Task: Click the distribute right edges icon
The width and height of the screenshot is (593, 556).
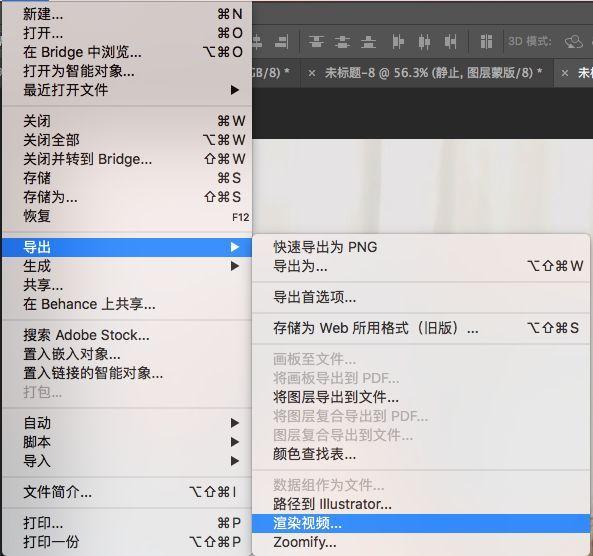Action: coord(450,42)
